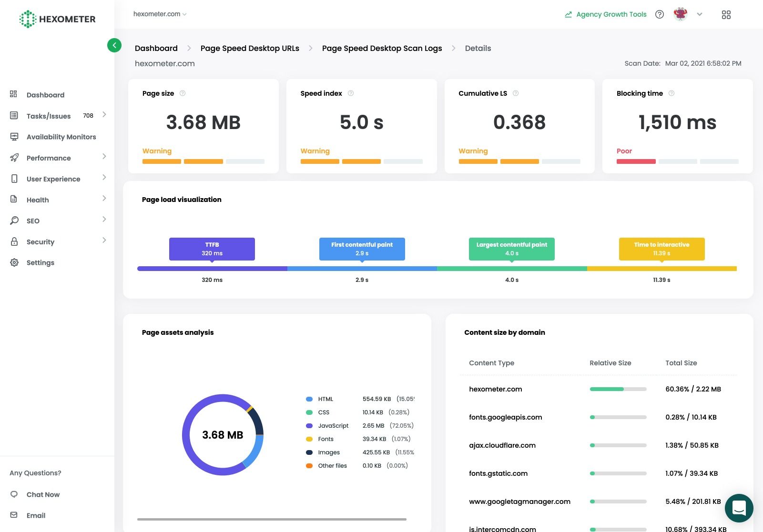Click the Time to interactive timeline marker

(x=661, y=249)
